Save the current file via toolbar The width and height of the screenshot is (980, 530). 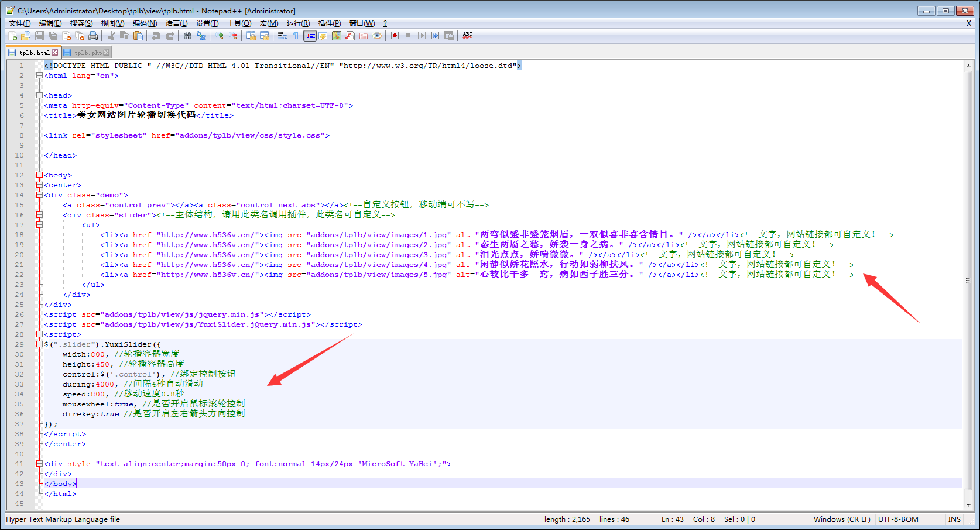(x=39, y=36)
